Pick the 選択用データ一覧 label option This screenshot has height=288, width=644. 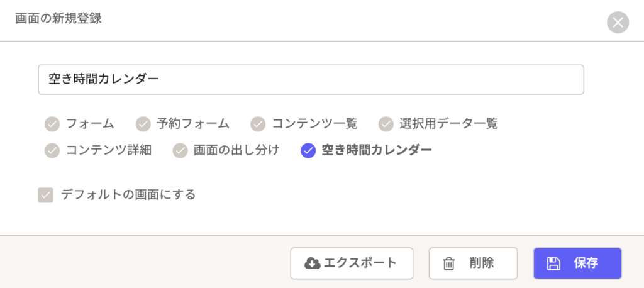click(x=449, y=124)
